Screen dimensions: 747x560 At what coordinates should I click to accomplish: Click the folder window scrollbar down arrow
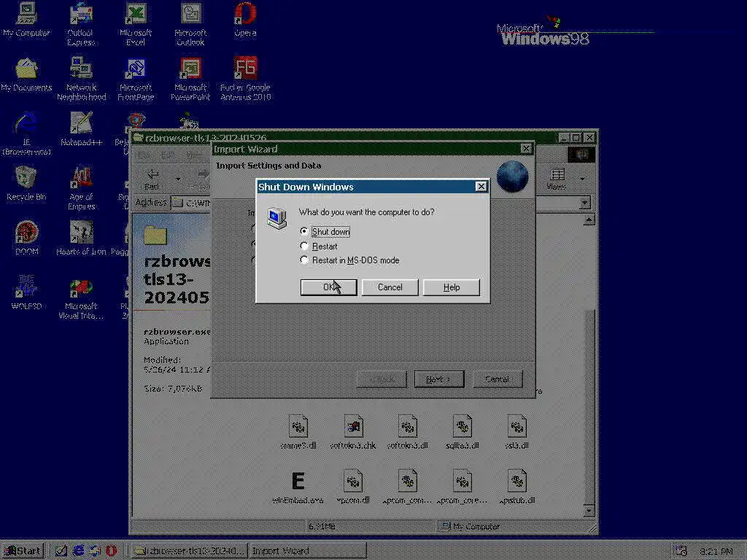pos(589,510)
